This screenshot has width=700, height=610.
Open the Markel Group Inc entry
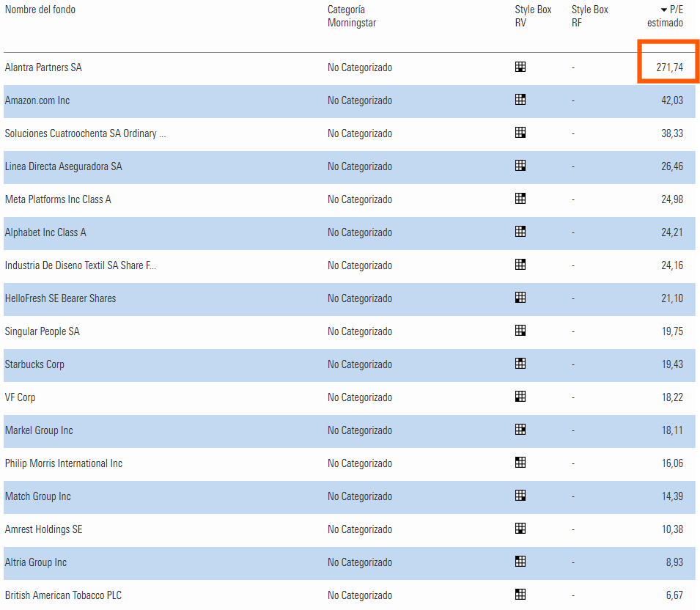39,431
